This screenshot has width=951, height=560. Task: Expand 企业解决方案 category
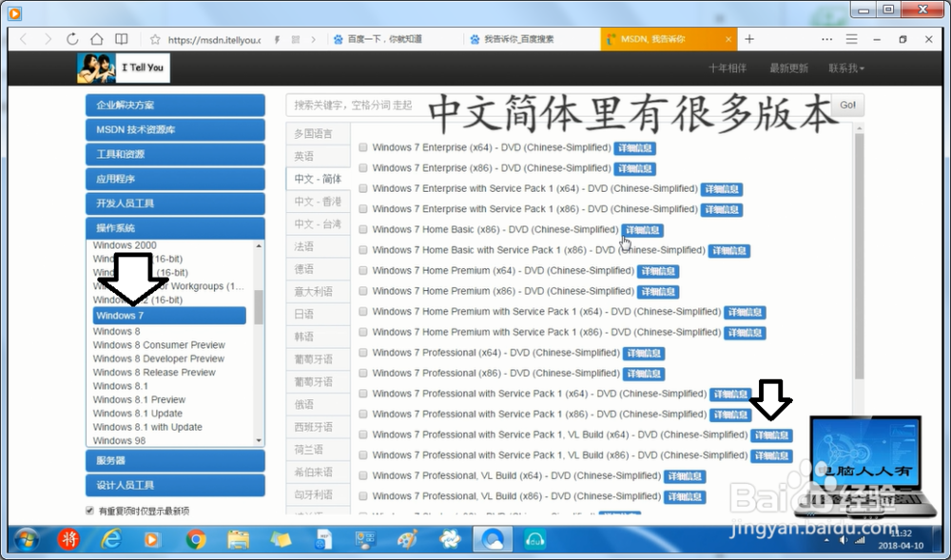click(175, 105)
